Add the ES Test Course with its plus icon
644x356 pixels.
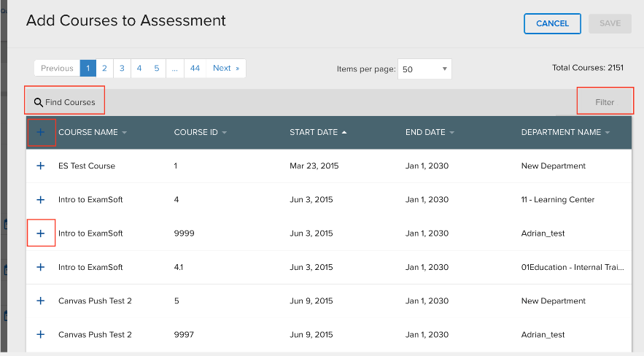pyautogui.click(x=40, y=166)
